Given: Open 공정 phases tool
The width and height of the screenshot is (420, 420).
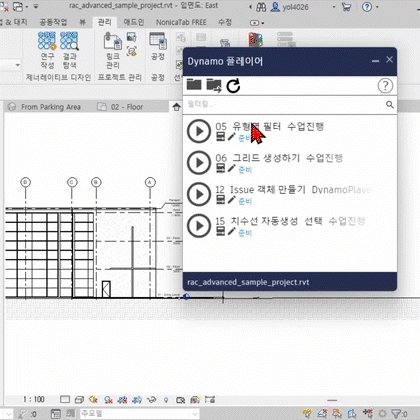Looking at the screenshot, I should [158, 47].
